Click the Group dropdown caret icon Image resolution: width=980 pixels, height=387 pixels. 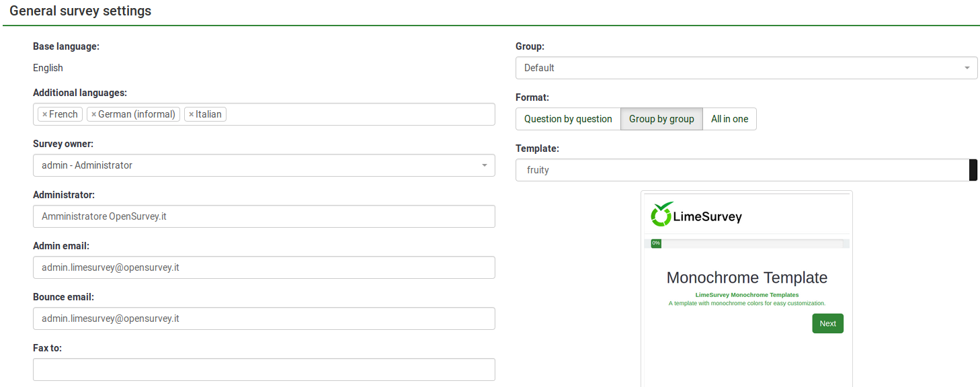pyautogui.click(x=967, y=68)
